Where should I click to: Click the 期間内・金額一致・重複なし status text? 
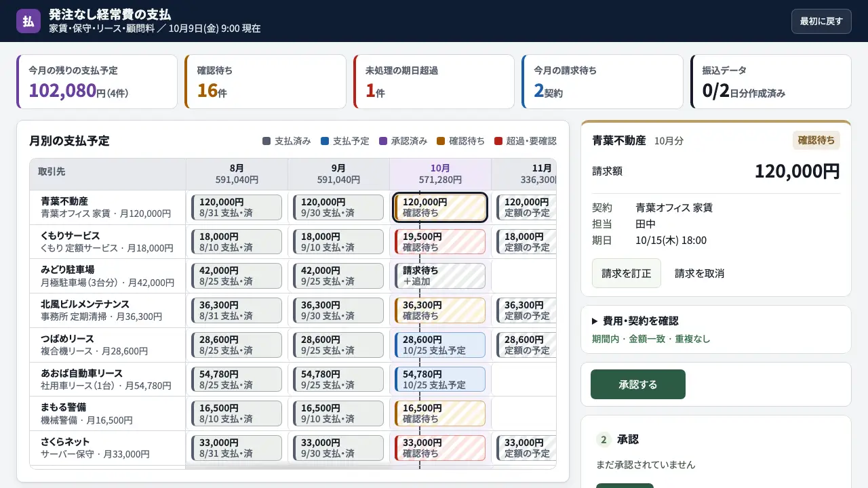pyautogui.click(x=651, y=339)
